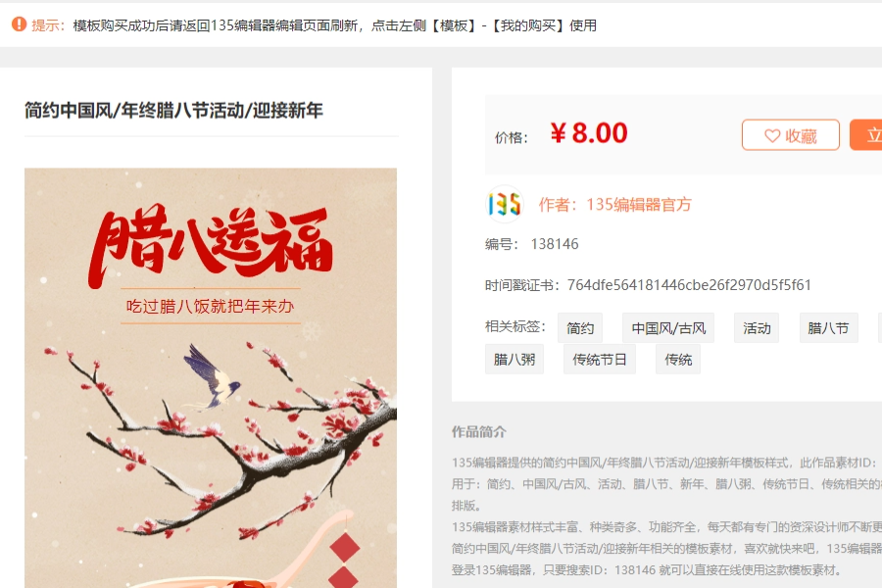The height and width of the screenshot is (588, 882).
Task: Select the 中国风/古风 tag
Action: (668, 328)
